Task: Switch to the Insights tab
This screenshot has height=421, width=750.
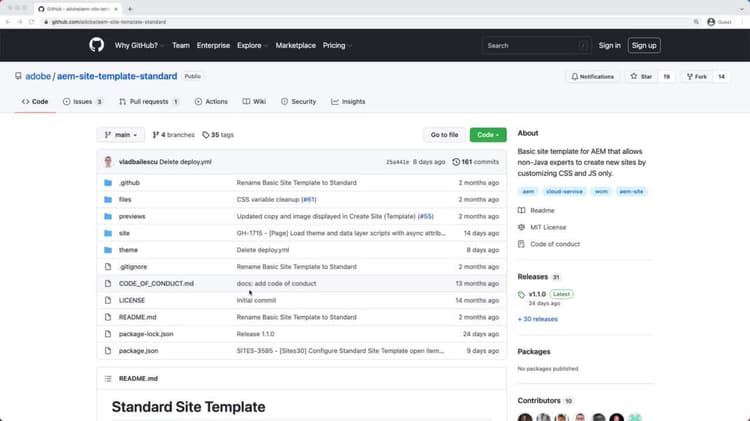Action: tap(348, 101)
